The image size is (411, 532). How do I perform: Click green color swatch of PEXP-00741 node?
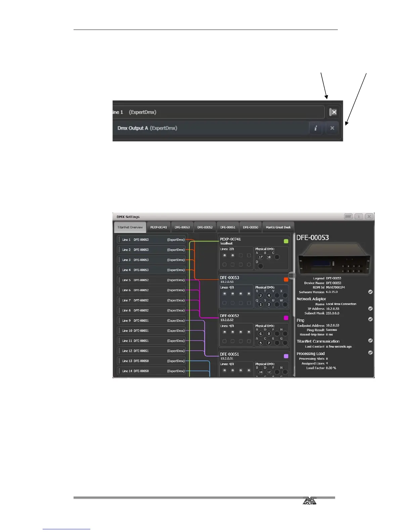286,241
